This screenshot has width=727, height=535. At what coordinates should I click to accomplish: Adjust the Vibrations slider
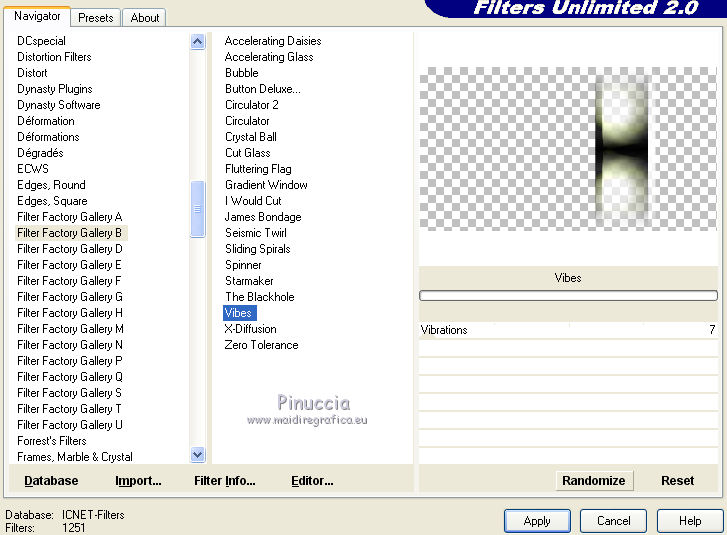pos(568,330)
